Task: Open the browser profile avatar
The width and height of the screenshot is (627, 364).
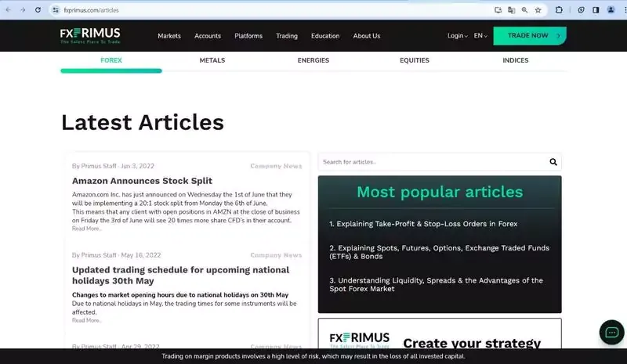Action: [611, 10]
